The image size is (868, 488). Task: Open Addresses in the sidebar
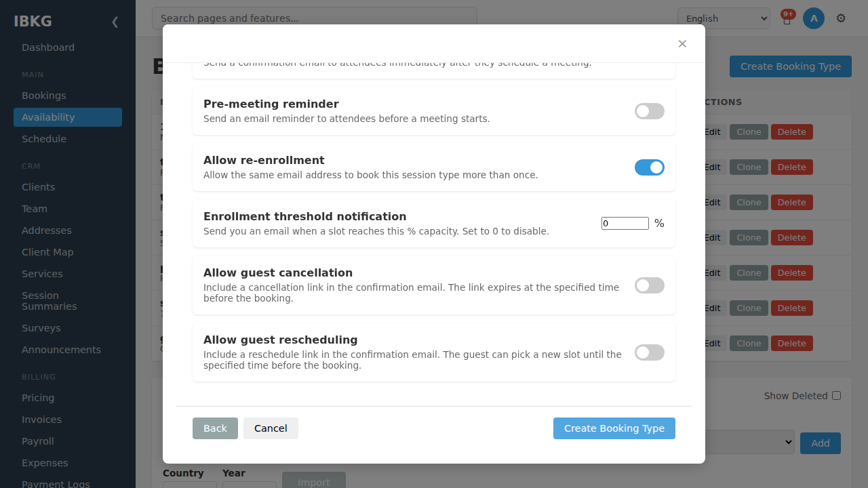[x=68, y=230]
